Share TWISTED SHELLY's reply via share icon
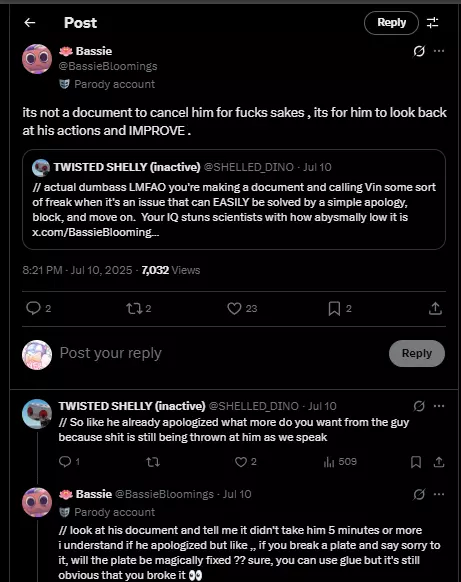This screenshot has width=461, height=582. point(439,462)
